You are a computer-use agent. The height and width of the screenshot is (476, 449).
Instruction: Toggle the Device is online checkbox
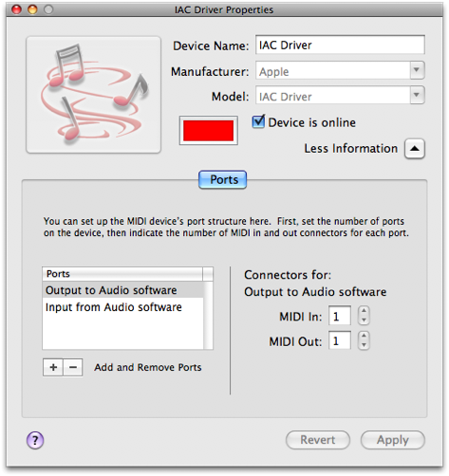[258, 121]
